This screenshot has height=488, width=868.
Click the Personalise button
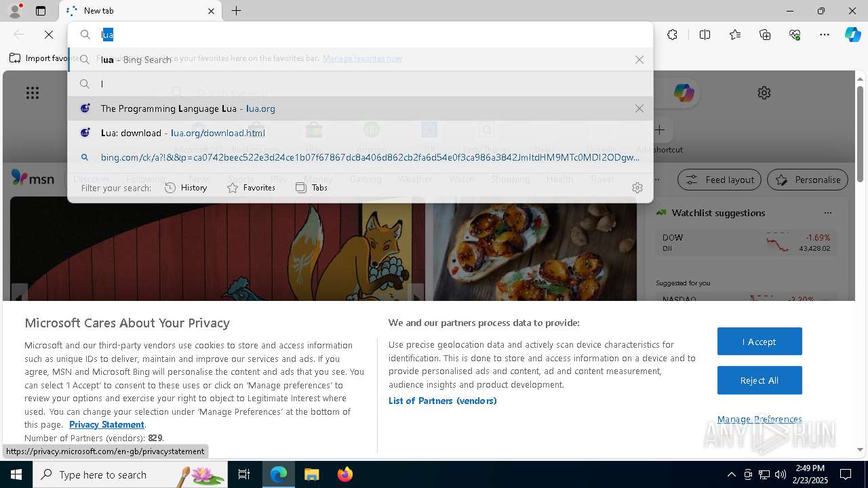[x=808, y=180]
